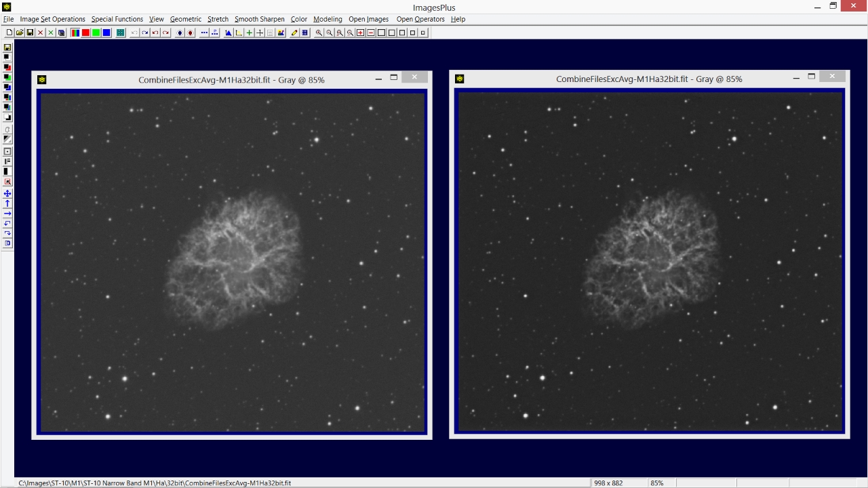This screenshot has width=868, height=488.
Task: Click the blue circle toolbar icon
Action: coord(180,33)
